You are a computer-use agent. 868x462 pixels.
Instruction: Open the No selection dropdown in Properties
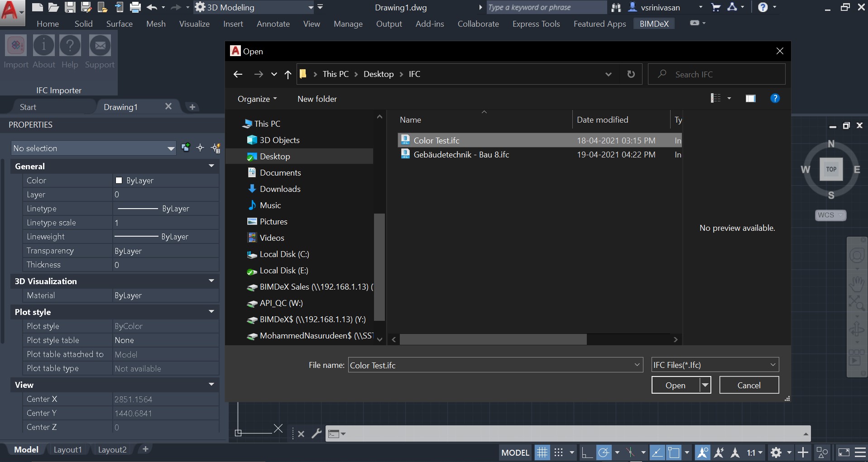[171, 148]
